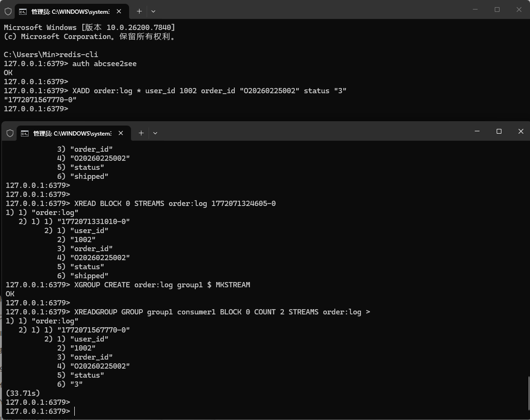This screenshot has height=420, width=530.
Task: Click the maximize icon of the bottom terminal
Action: coord(499,131)
